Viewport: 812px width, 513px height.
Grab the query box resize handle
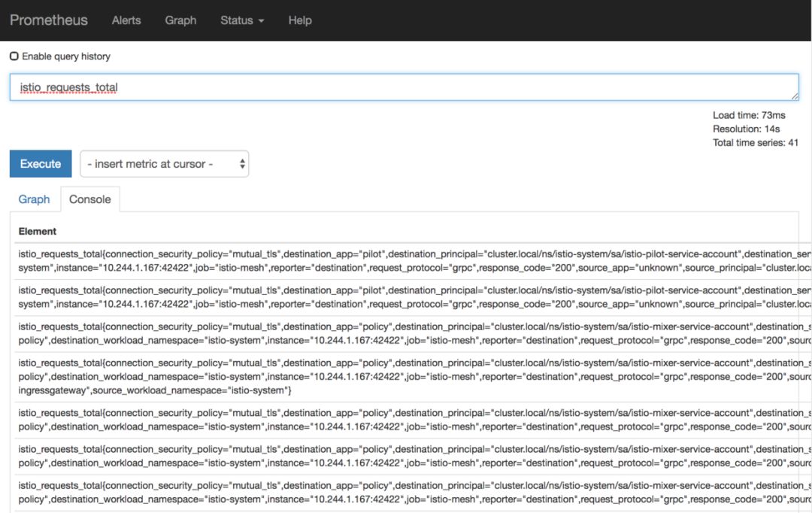795,96
